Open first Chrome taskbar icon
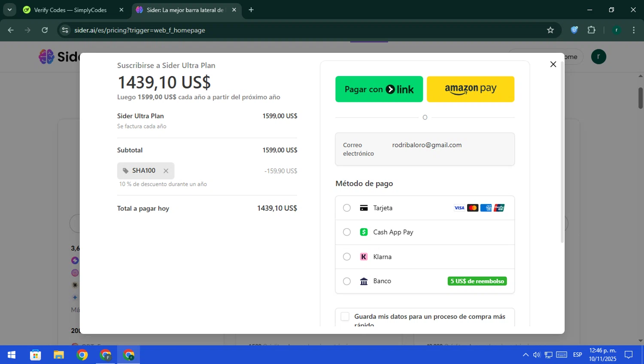Viewport: 644px width, 364px height. [82, 355]
